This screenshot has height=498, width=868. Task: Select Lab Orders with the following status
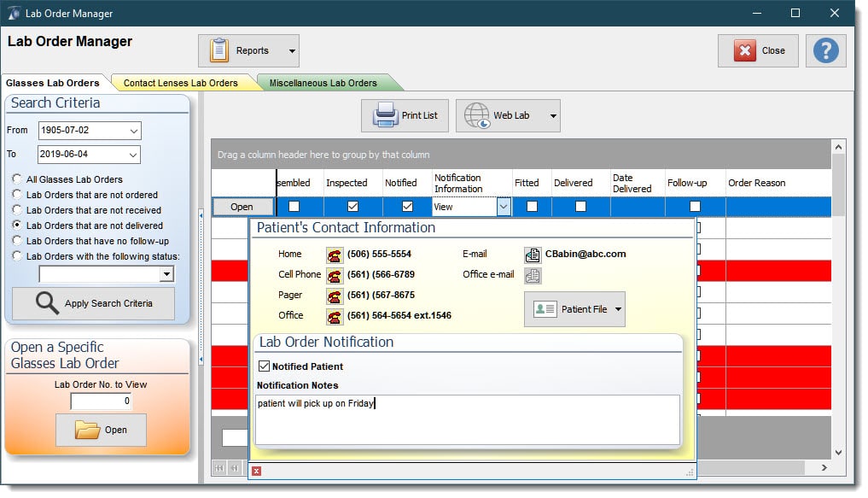(x=17, y=256)
